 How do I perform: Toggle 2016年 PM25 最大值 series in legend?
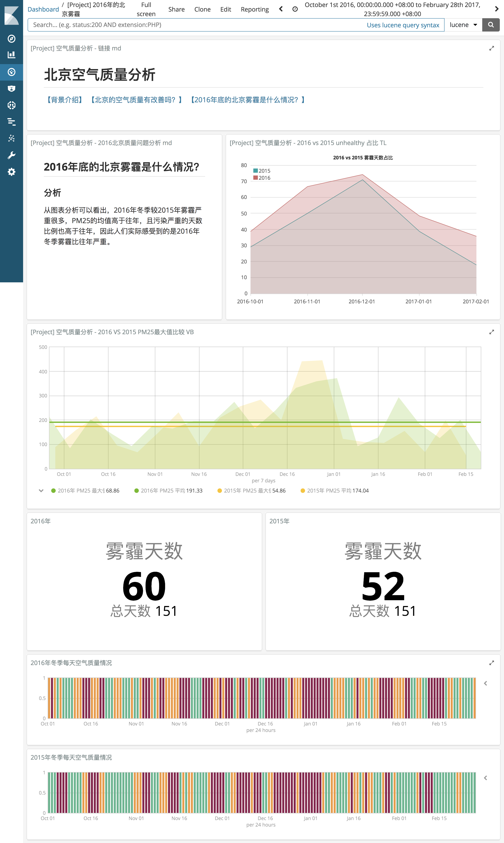[85, 490]
